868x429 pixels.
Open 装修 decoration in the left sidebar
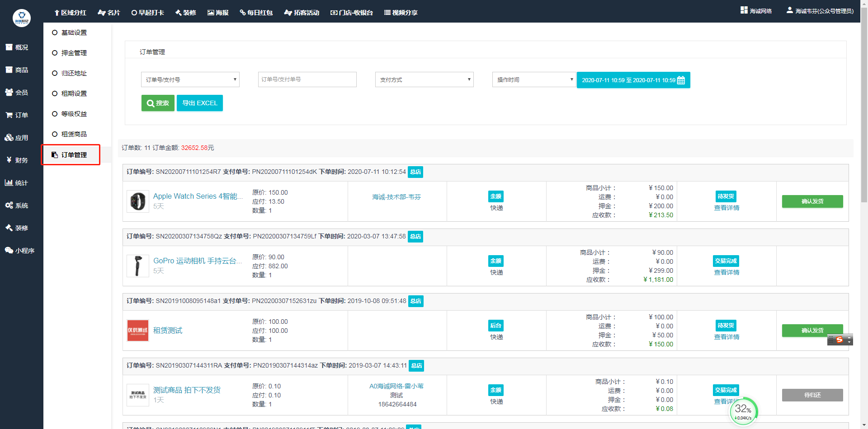17,228
